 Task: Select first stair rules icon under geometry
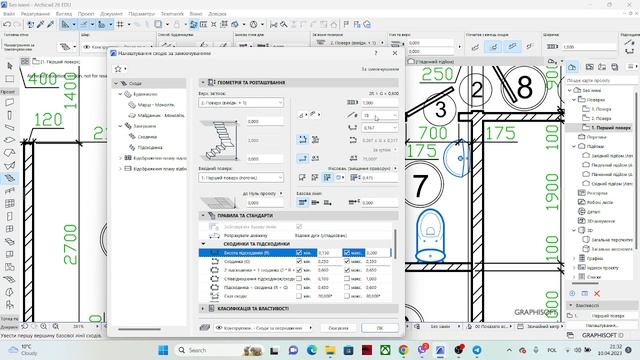point(302,140)
